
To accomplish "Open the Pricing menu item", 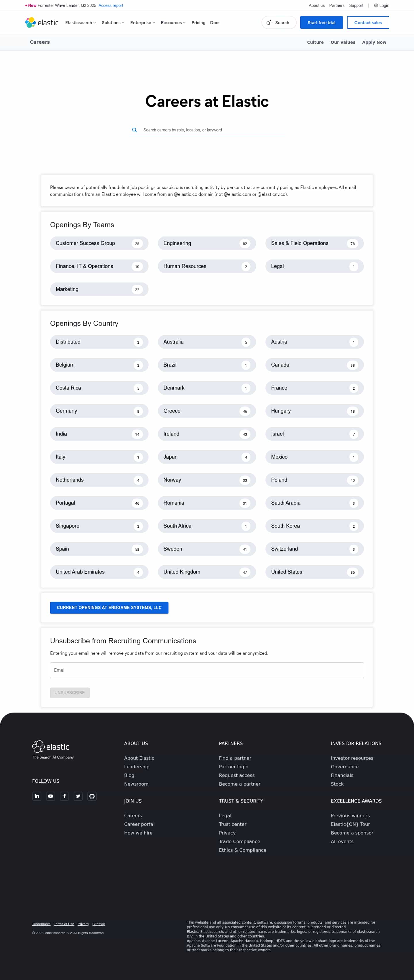I will point(198,23).
